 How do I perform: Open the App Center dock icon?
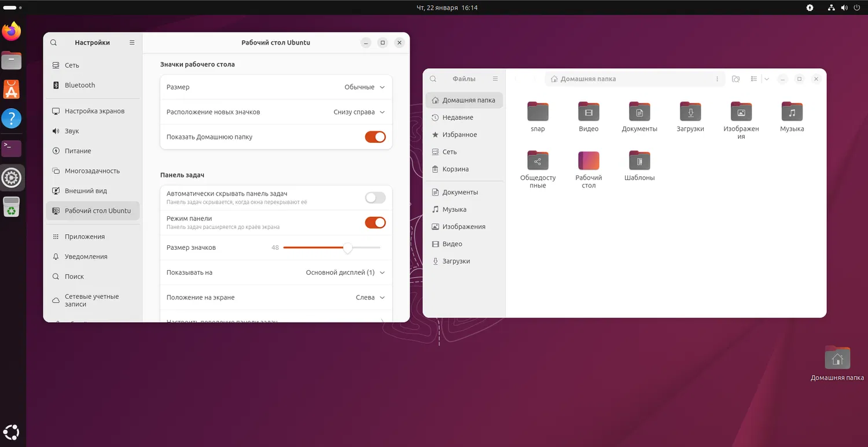pos(12,89)
